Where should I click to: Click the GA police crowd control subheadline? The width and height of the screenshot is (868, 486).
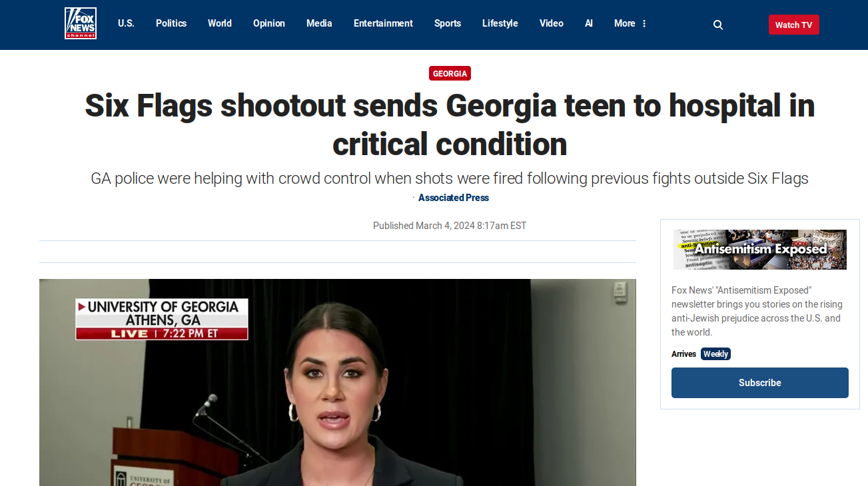450,178
